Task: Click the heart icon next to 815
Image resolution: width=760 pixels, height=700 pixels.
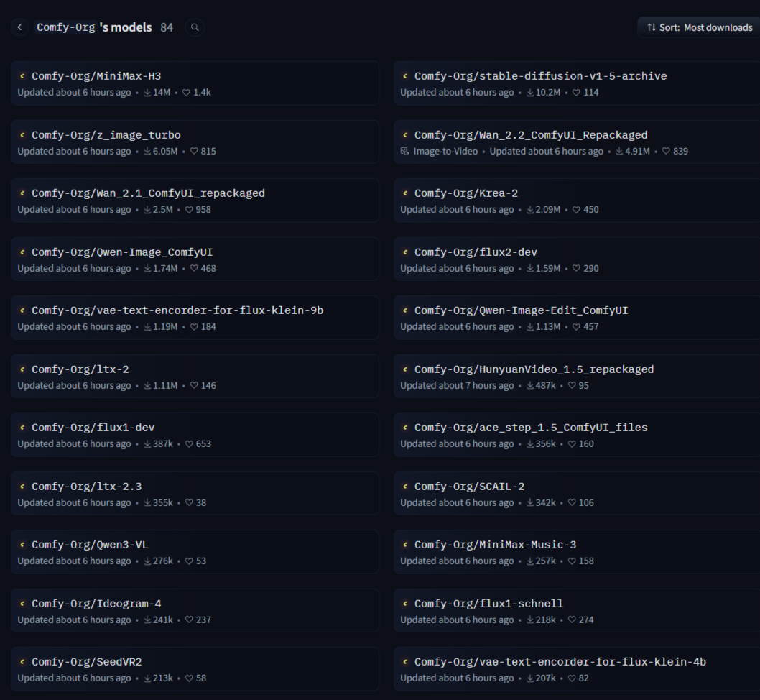Action: point(194,151)
